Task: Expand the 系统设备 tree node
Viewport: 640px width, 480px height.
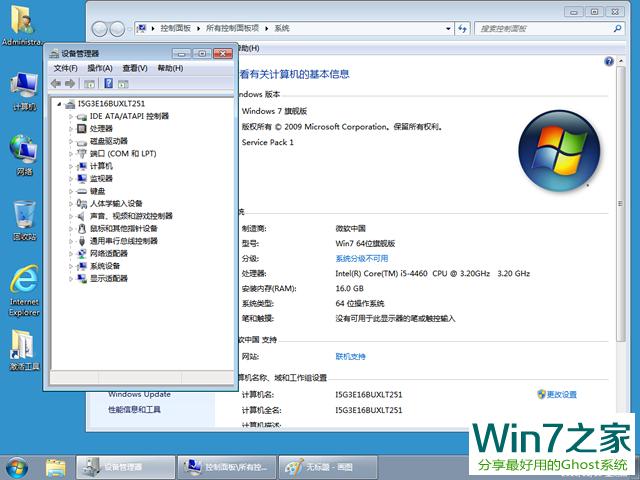Action: point(71,266)
